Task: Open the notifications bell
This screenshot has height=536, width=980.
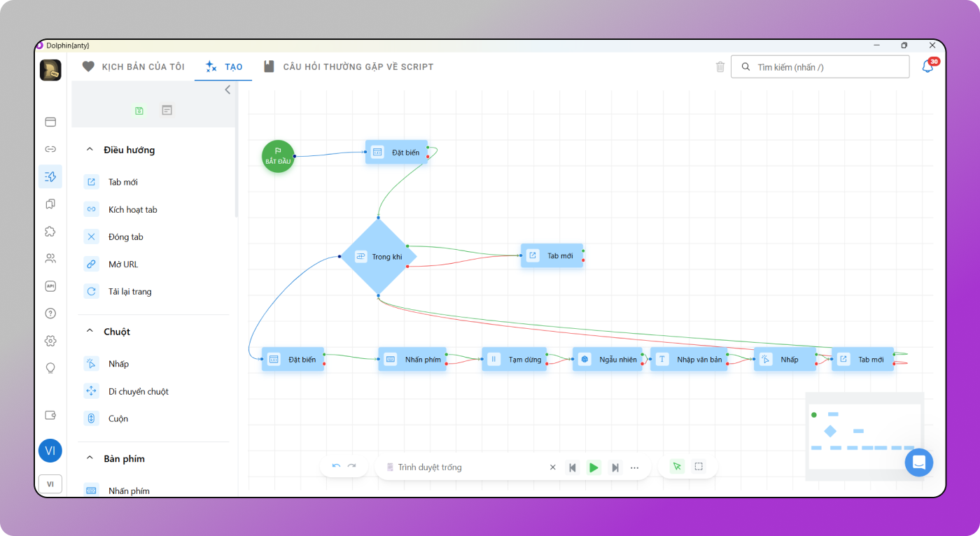Action: coord(927,67)
